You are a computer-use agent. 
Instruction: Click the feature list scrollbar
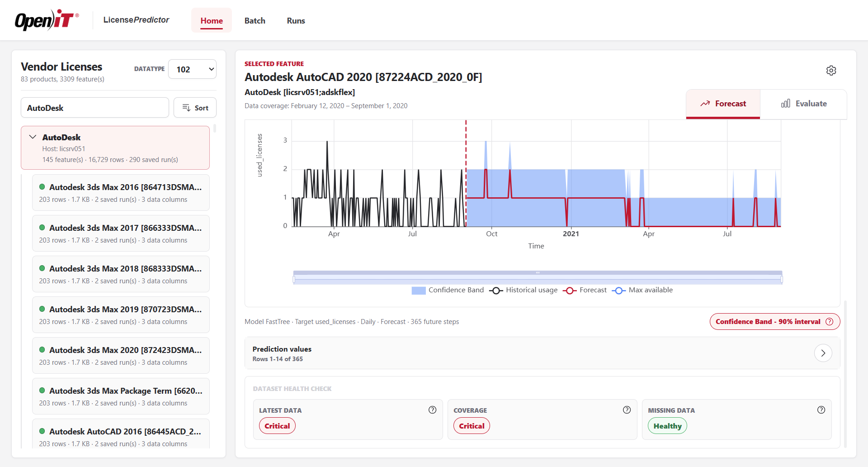(215, 129)
